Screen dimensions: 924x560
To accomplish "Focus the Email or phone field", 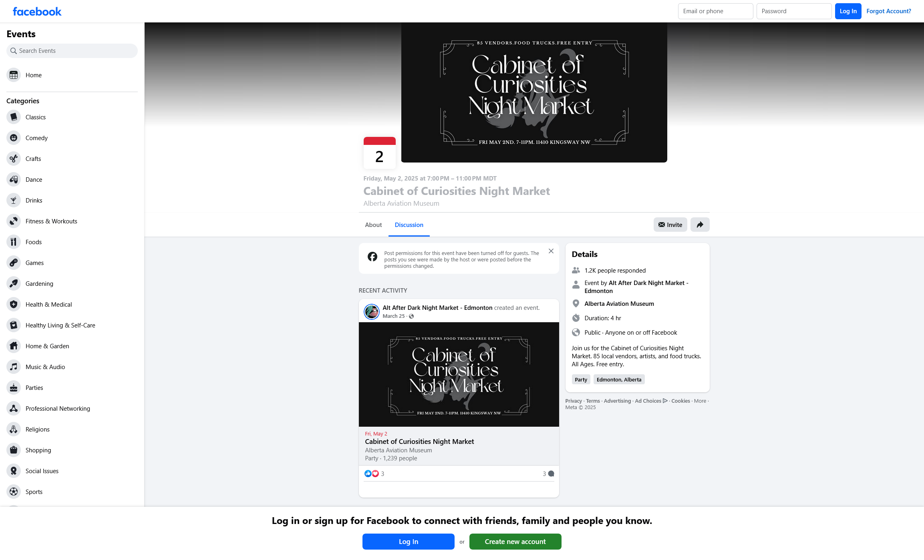I will [x=715, y=11].
